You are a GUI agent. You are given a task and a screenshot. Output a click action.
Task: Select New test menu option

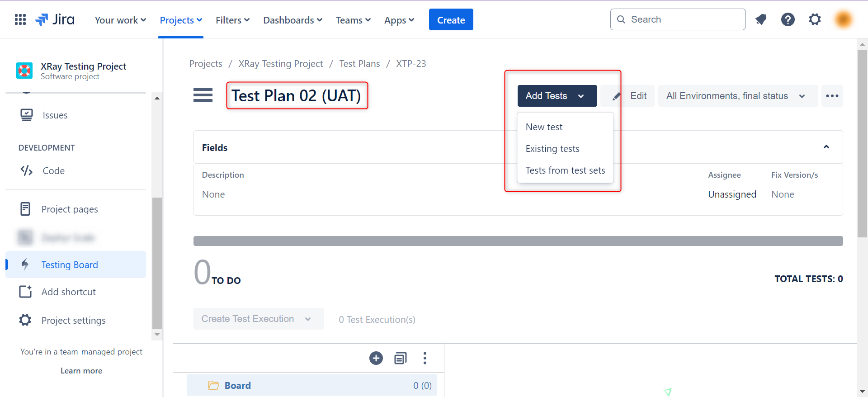[x=544, y=127]
